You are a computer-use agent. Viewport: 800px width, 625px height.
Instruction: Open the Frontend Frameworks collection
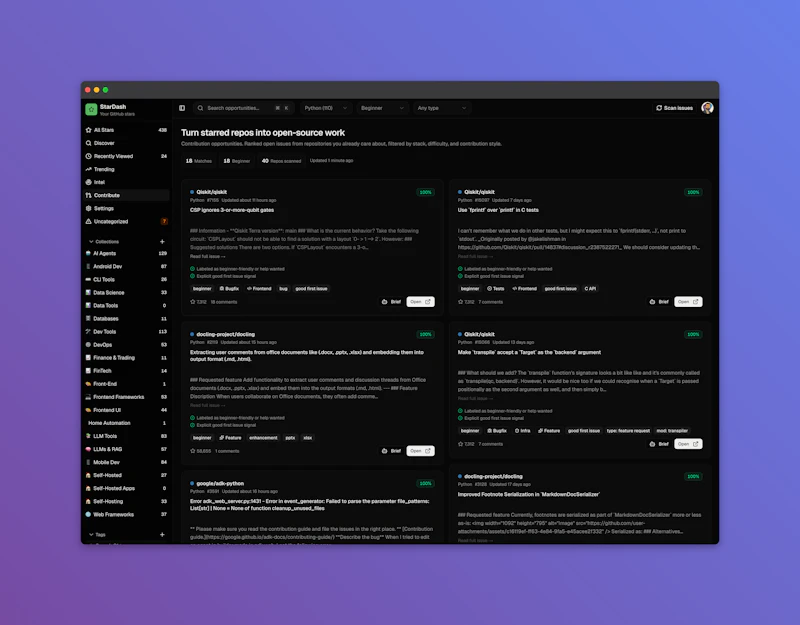point(127,397)
